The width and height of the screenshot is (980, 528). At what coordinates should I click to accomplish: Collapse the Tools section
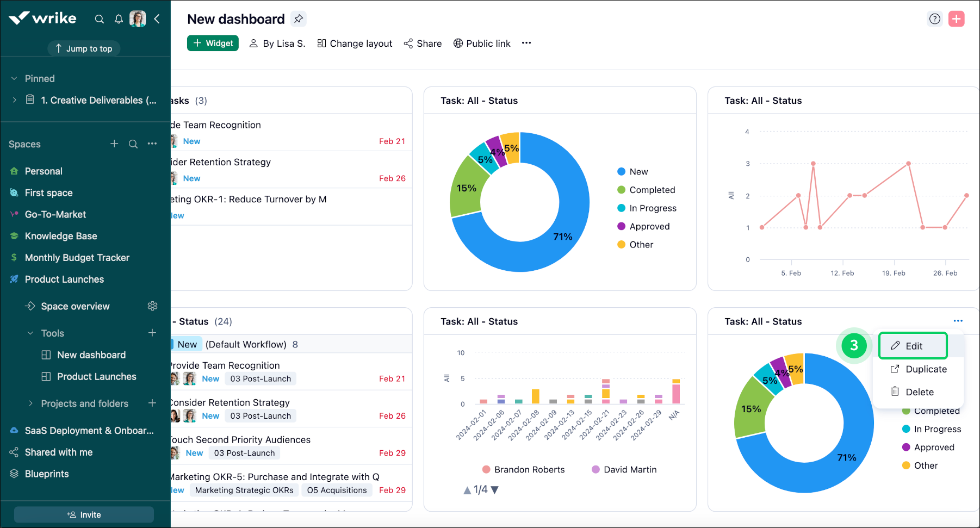[x=30, y=333]
